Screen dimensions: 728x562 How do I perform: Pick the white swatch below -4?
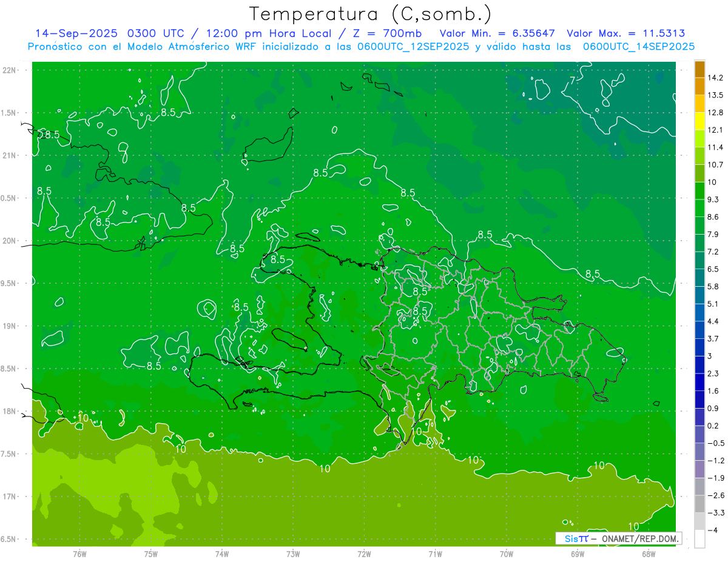[x=699, y=539]
